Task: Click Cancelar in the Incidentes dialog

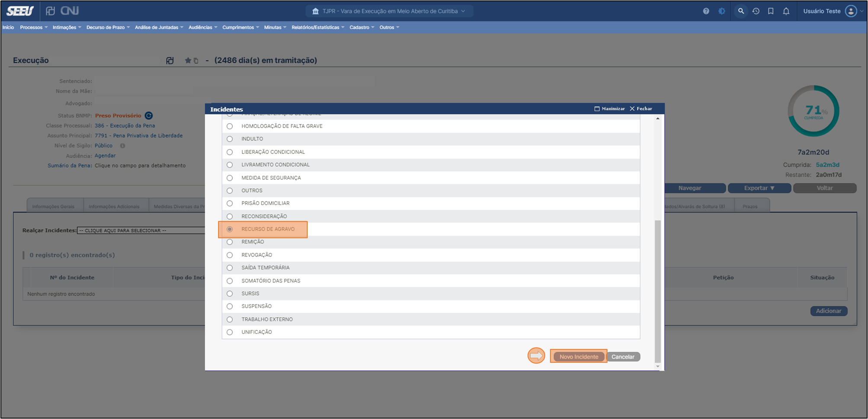Action: 623,357
